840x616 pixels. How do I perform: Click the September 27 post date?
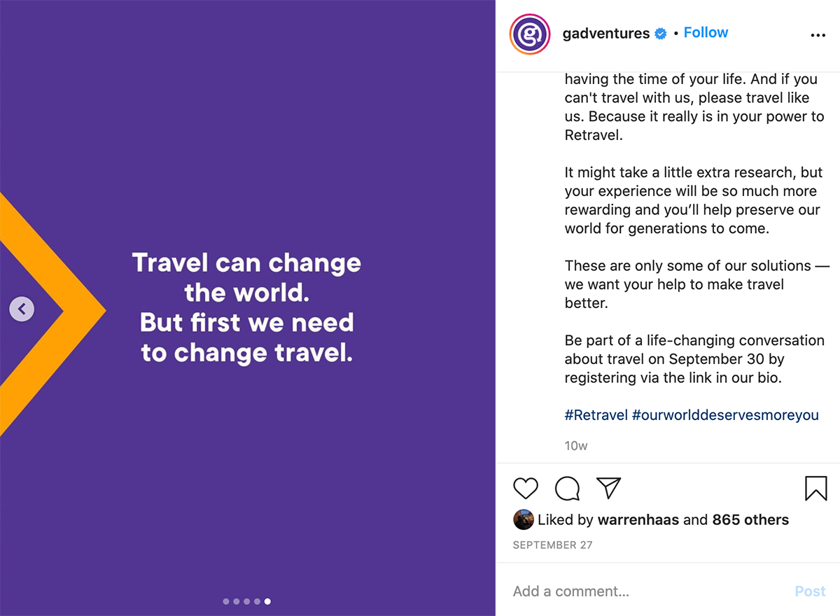(552, 545)
